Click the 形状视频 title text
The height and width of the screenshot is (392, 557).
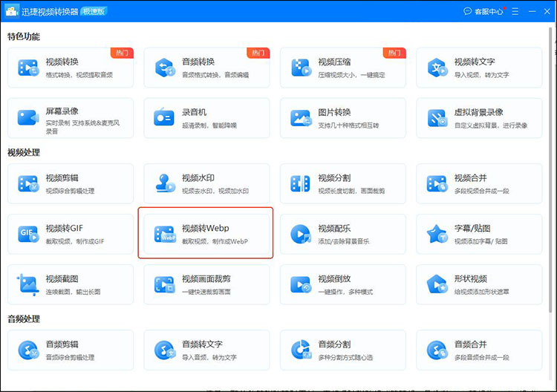pyautogui.click(x=471, y=279)
